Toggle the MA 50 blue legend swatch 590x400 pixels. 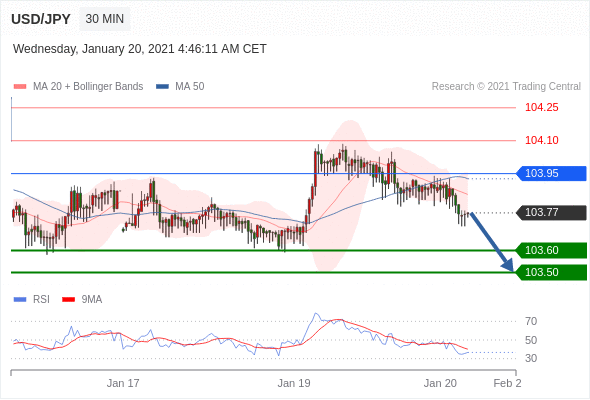click(x=162, y=87)
